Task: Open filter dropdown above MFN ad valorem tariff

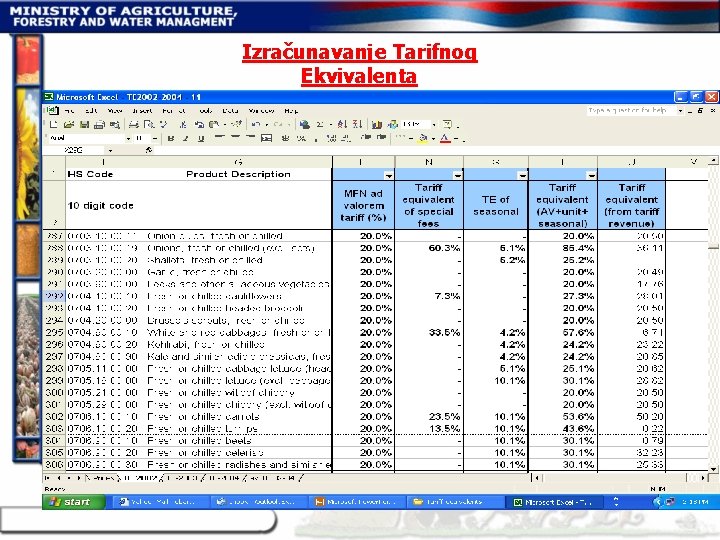Action: pos(388,175)
